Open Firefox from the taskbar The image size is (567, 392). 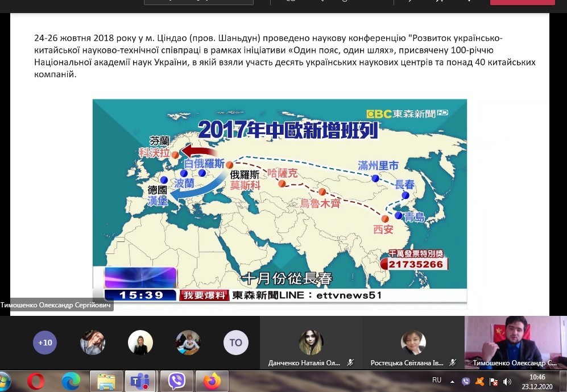(212, 381)
